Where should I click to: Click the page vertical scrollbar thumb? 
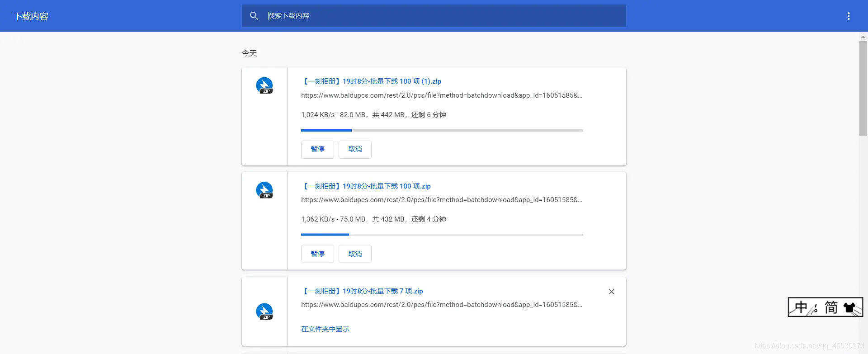click(863, 88)
